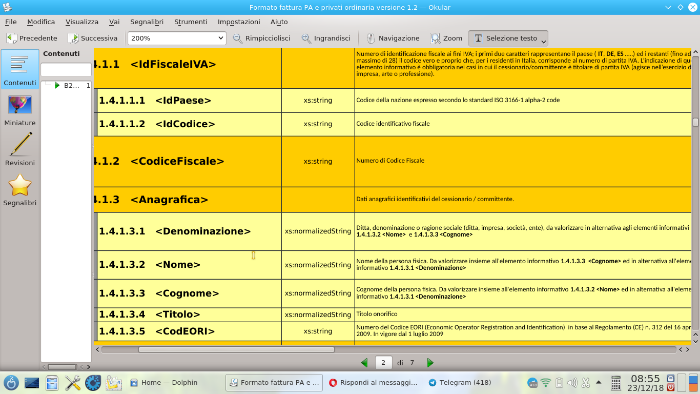Viewport: 700px width, 394px height.
Task: Open the network Wi-Fi tray icon
Action: [546, 383]
